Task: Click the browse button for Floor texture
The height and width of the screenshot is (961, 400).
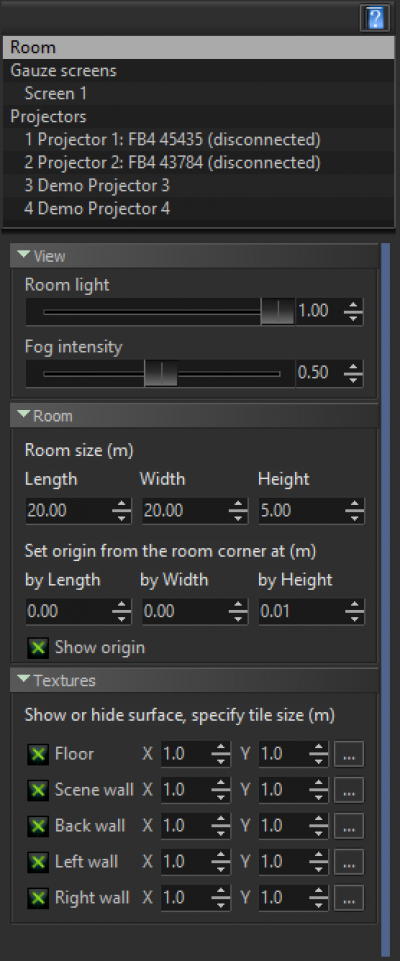Action: pos(349,754)
